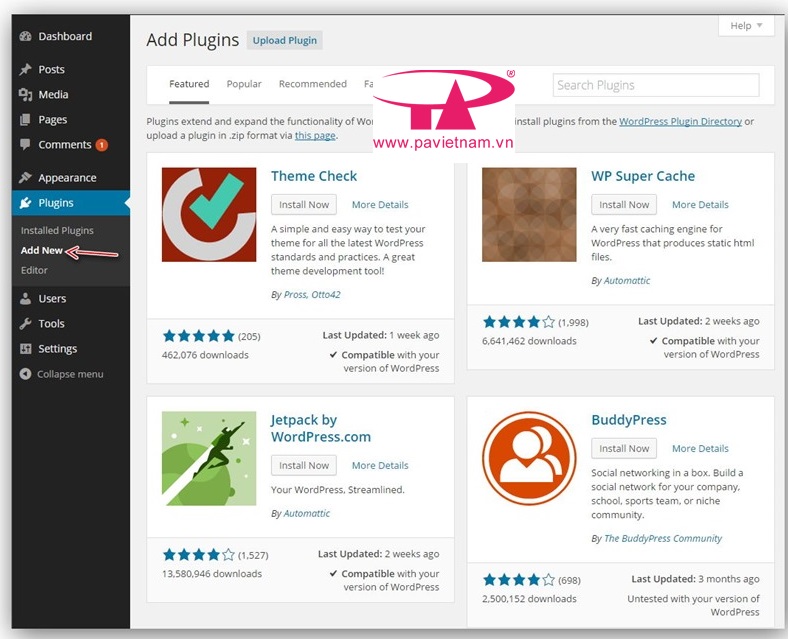Open the Jetpack by WordPress.com title link
The image size is (790, 639).
coord(321,428)
